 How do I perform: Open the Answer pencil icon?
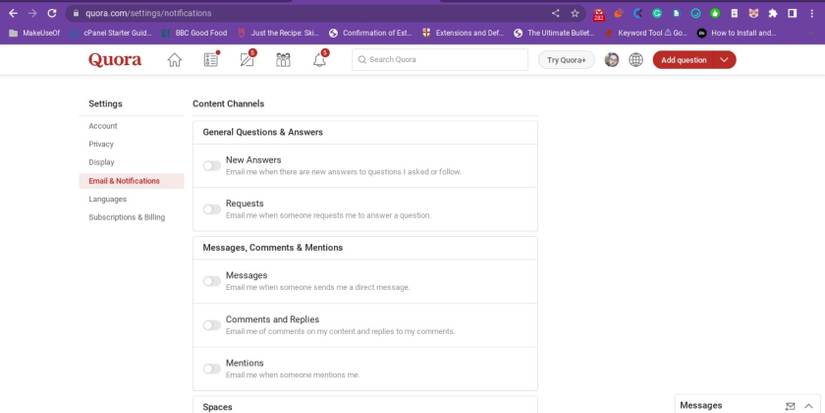coord(247,59)
